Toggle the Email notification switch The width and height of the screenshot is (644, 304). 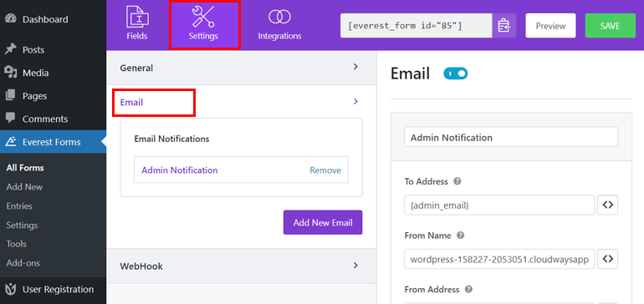click(x=456, y=73)
